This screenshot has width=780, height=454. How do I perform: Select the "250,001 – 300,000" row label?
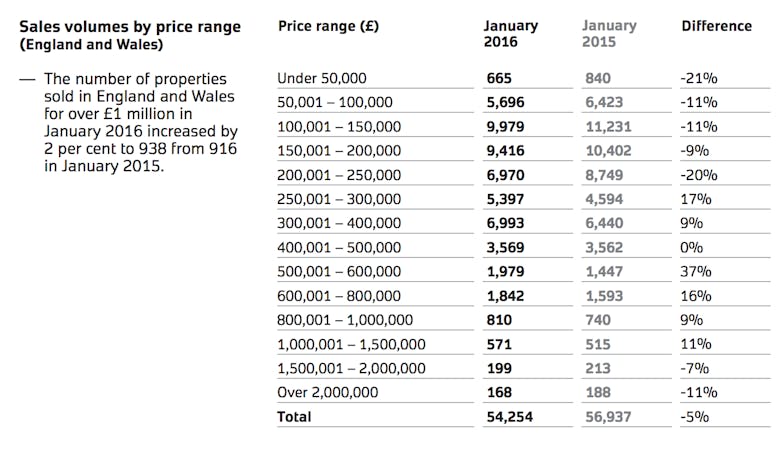pyautogui.click(x=339, y=199)
